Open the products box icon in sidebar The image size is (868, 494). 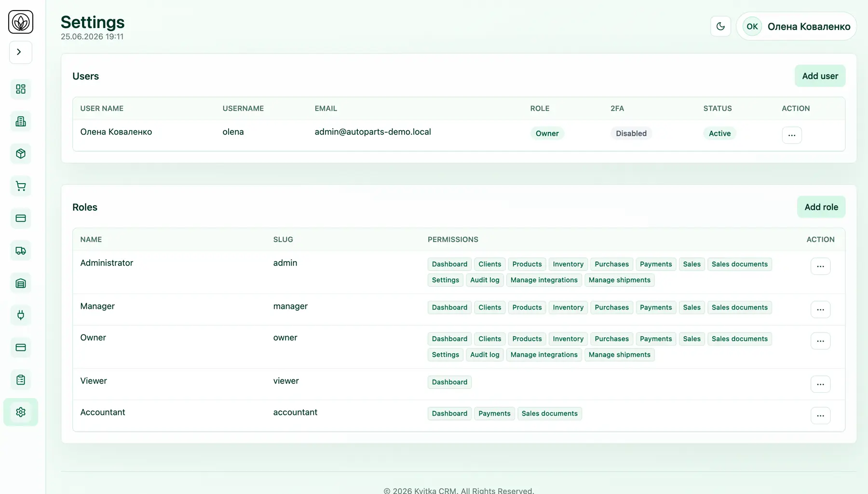pos(21,154)
